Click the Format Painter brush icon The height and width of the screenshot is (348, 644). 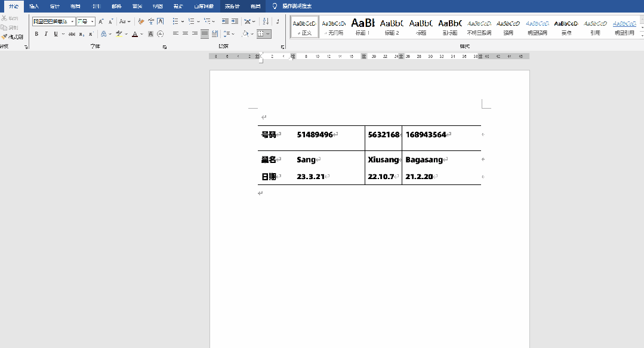tap(5, 37)
